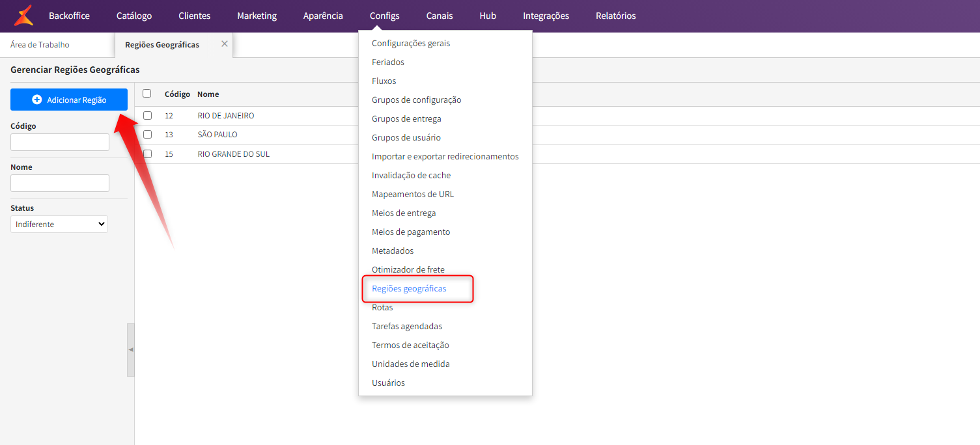Select Grupos de configuração menu entry

[x=417, y=100]
